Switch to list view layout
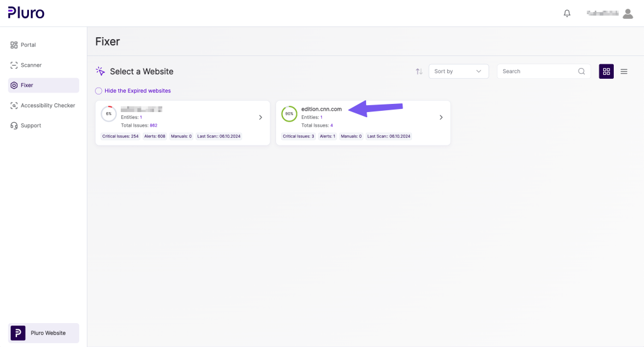644x347 pixels. (624, 71)
